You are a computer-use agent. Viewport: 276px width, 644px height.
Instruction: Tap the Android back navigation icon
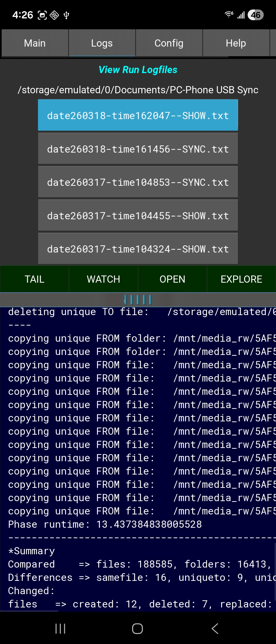pos(215,628)
